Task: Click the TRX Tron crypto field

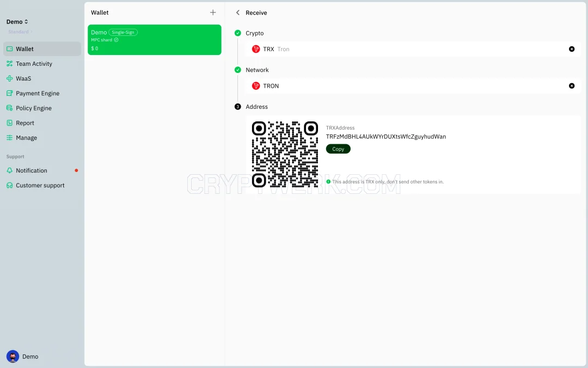Action: (x=413, y=49)
